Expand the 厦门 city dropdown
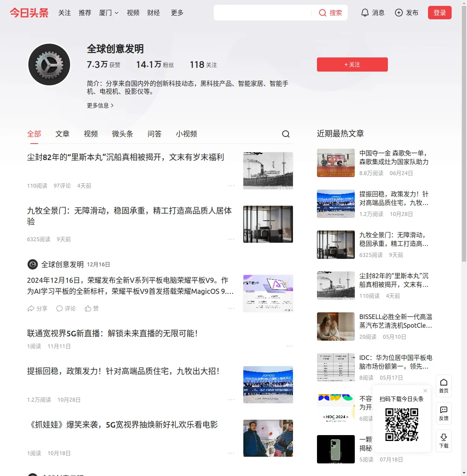The width and height of the screenshot is (467, 476). (x=109, y=13)
